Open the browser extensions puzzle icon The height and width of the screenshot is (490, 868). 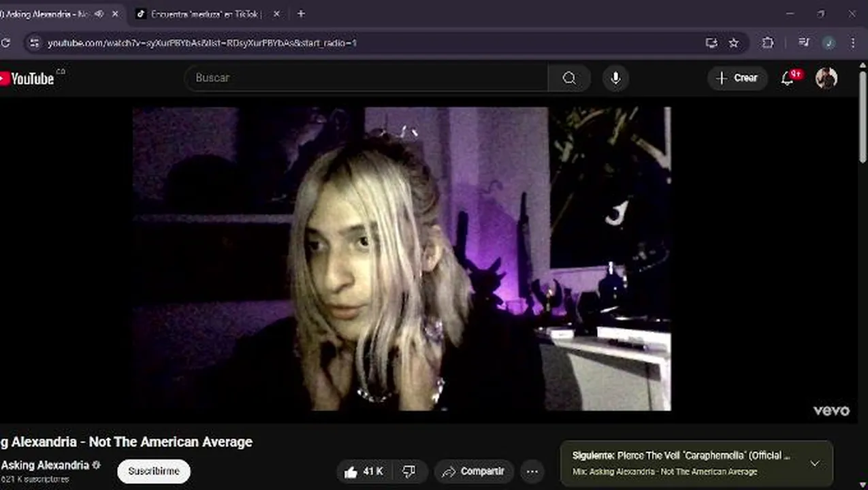768,43
